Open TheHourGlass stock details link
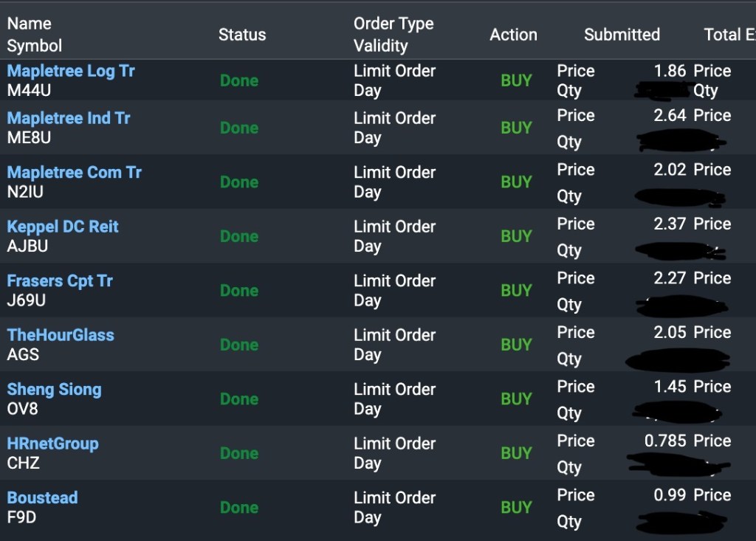The height and width of the screenshot is (541, 756). coord(61,335)
